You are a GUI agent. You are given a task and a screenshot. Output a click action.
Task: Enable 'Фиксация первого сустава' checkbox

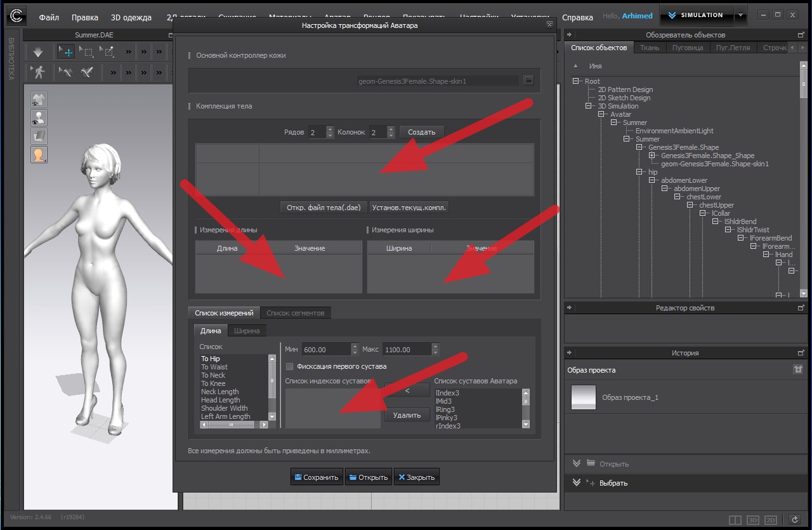(x=290, y=366)
